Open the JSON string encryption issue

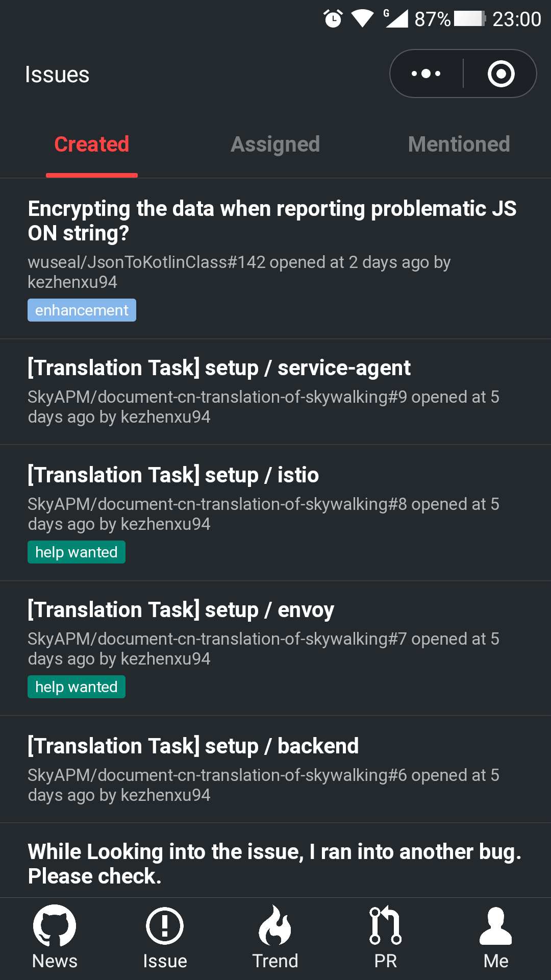pyautogui.click(x=272, y=221)
